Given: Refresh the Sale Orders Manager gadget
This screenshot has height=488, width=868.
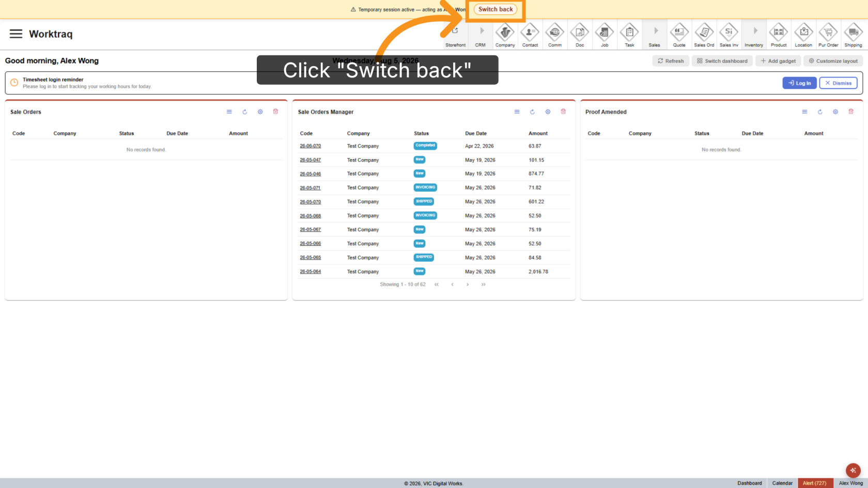Looking at the screenshot, I should tap(532, 112).
